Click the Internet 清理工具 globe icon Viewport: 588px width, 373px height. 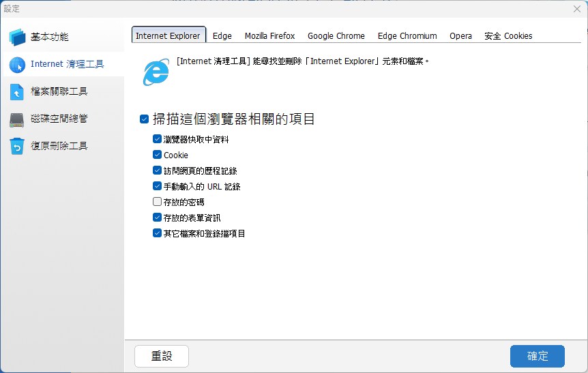click(x=17, y=65)
